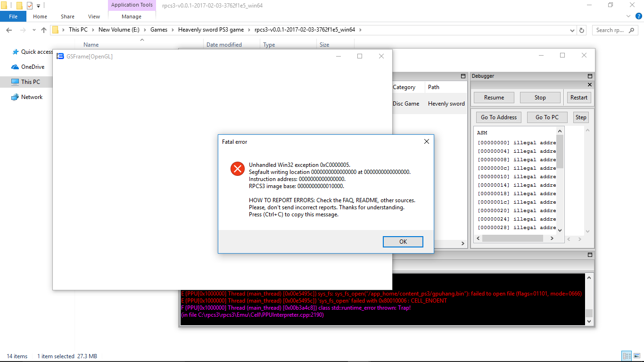Select OneDrive in the navigation pane

tap(28, 67)
